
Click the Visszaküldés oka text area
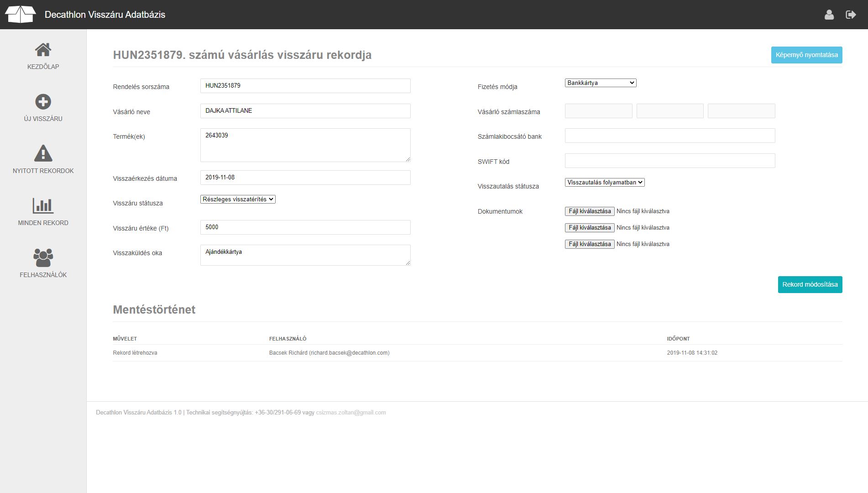[x=305, y=255]
